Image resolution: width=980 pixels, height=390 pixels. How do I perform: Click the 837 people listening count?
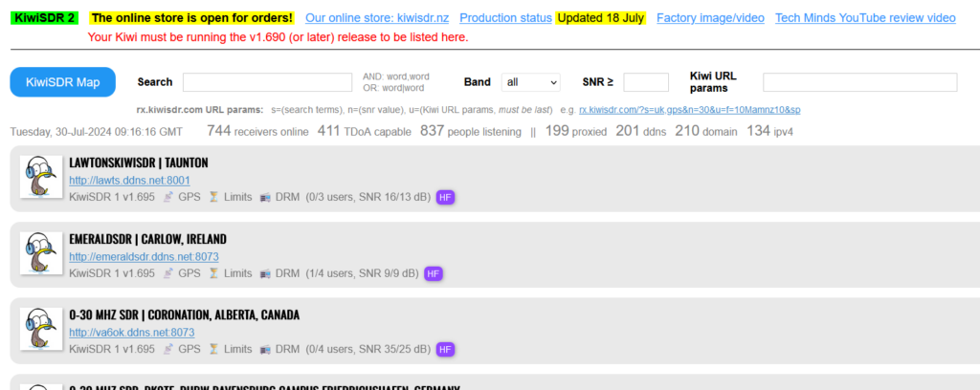471,131
